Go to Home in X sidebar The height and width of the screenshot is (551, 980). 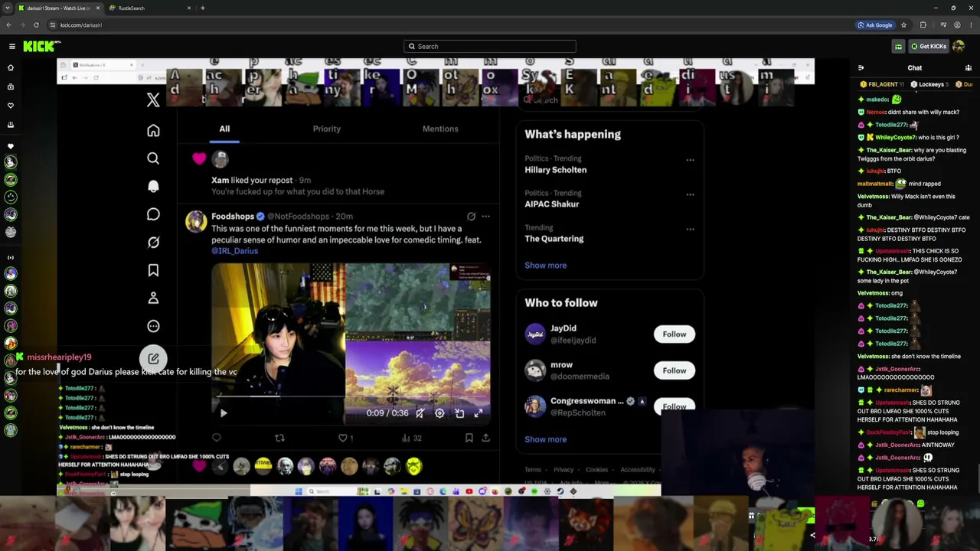[153, 130]
